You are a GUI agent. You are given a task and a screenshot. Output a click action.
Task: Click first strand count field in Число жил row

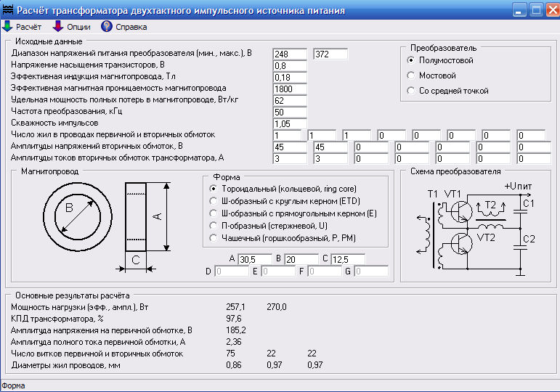coord(287,135)
